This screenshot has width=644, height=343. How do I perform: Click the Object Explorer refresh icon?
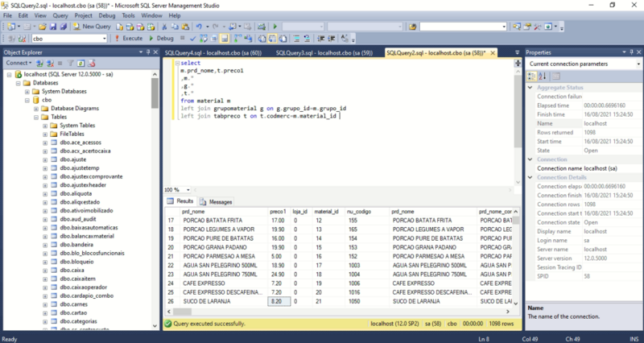(x=81, y=64)
